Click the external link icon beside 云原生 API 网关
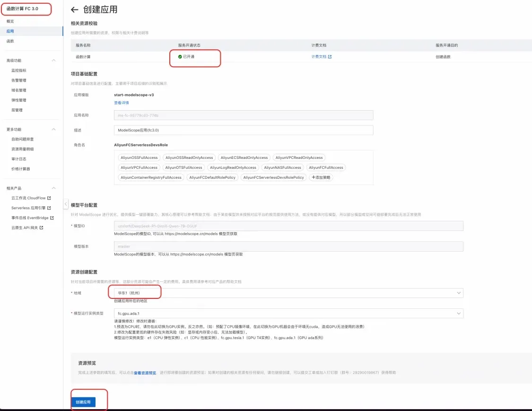 tap(41, 228)
